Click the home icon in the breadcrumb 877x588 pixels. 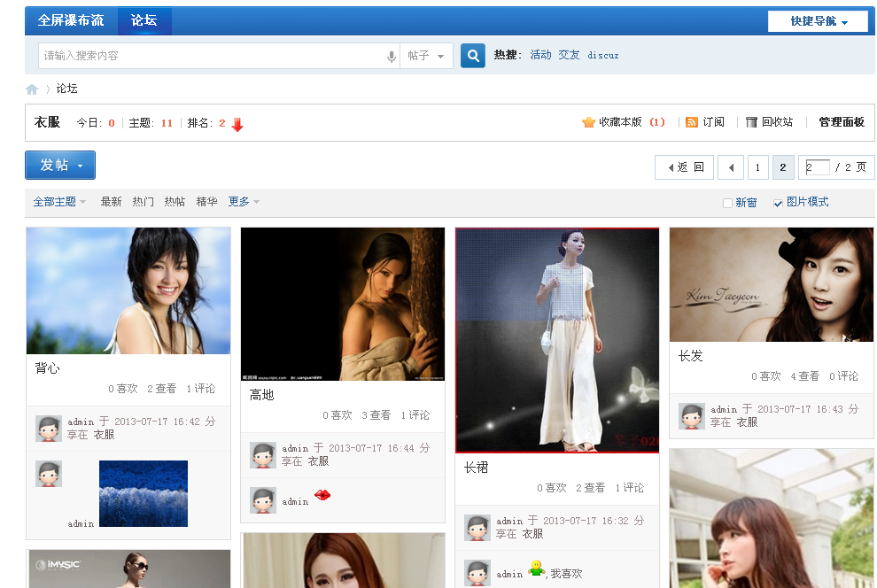pyautogui.click(x=31, y=89)
